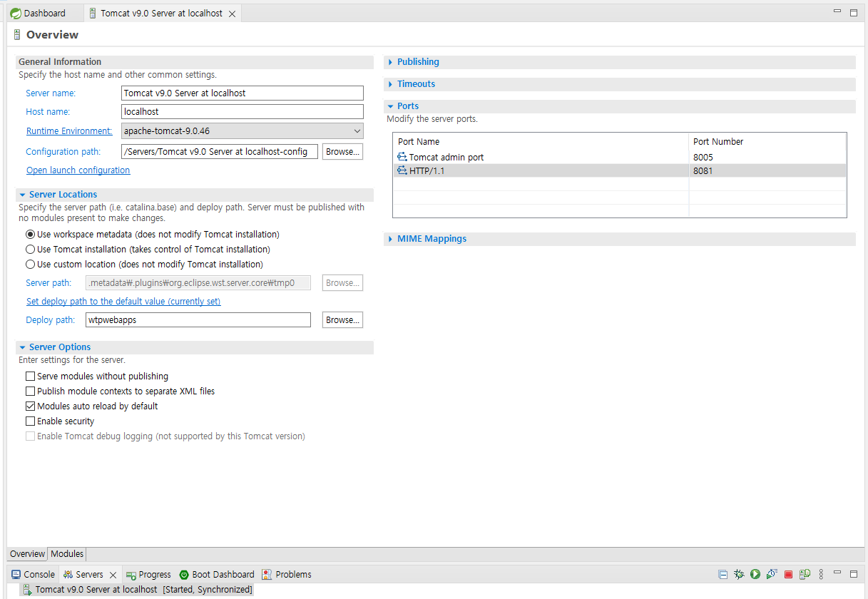The width and height of the screenshot is (868, 599).
Task: Collapse the Server Options section
Action: [x=22, y=347]
